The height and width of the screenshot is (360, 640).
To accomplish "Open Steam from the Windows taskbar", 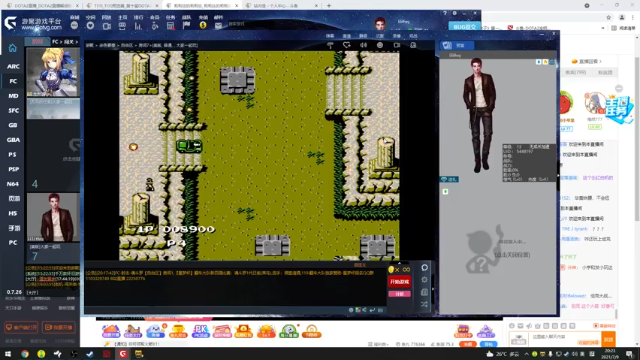I will pos(90,354).
